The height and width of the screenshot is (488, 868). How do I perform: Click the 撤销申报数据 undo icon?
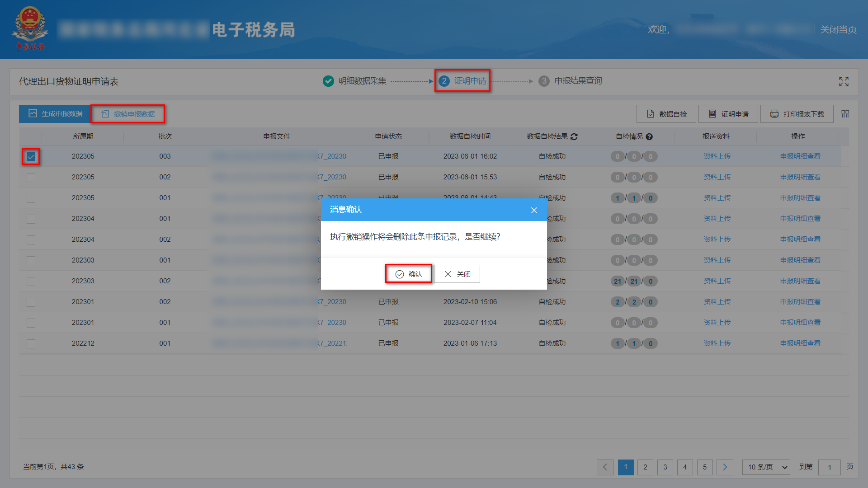click(x=105, y=113)
